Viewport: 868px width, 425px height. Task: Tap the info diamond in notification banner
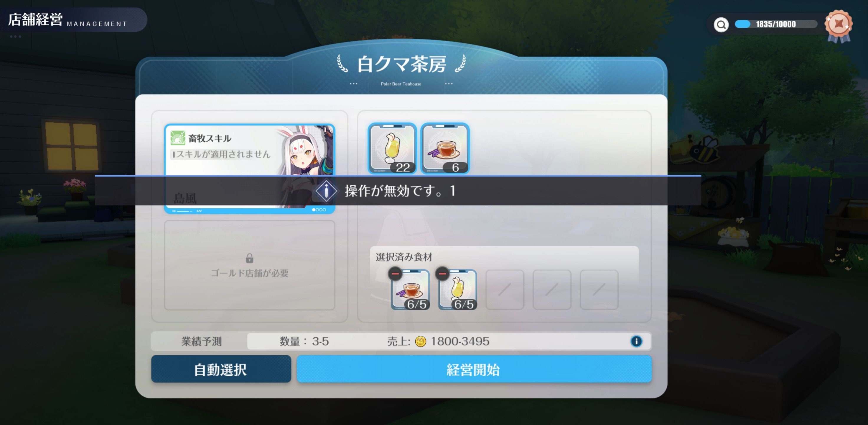pyautogui.click(x=326, y=191)
